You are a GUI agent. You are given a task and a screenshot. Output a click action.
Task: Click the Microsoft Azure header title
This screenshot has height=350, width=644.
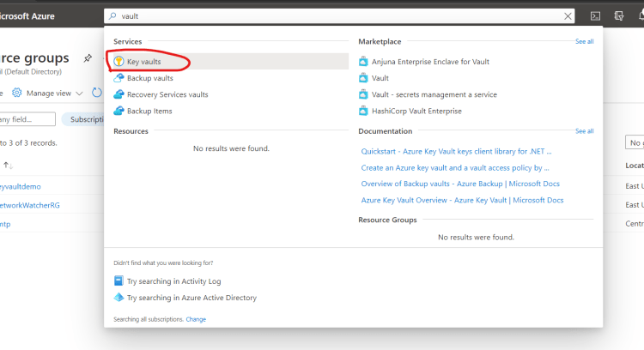(x=27, y=16)
